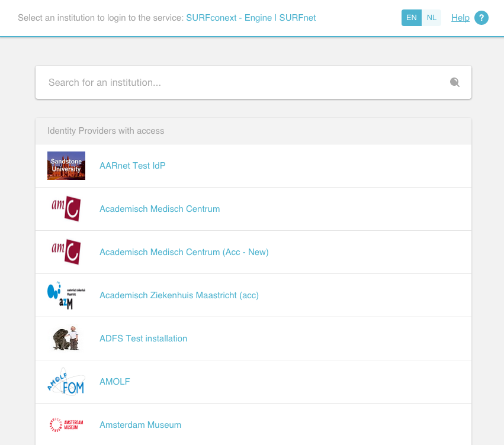Click the AMC logo of the Acc - New entry
Screen dimensions: 504x445
click(x=66, y=251)
